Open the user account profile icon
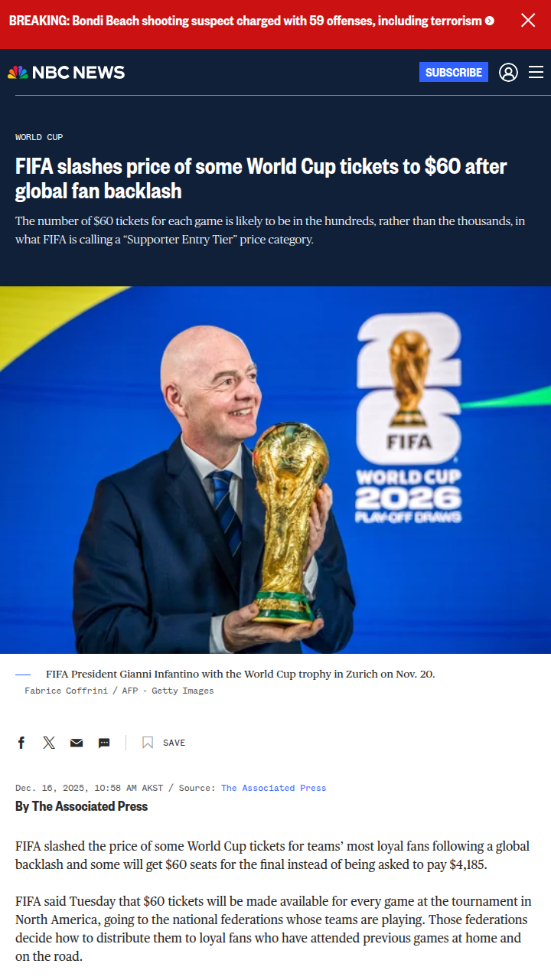Viewport: 551px width, 980px height. pyautogui.click(x=508, y=72)
